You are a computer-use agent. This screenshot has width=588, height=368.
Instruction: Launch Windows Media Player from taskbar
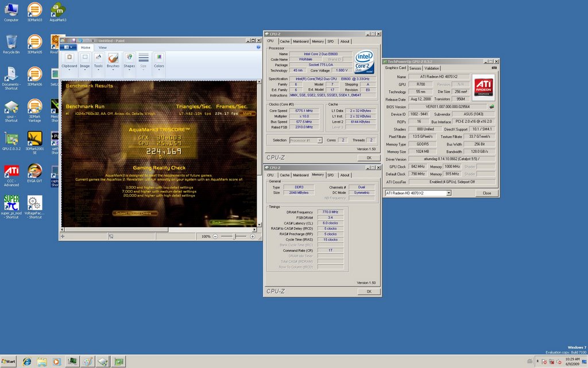click(x=57, y=362)
